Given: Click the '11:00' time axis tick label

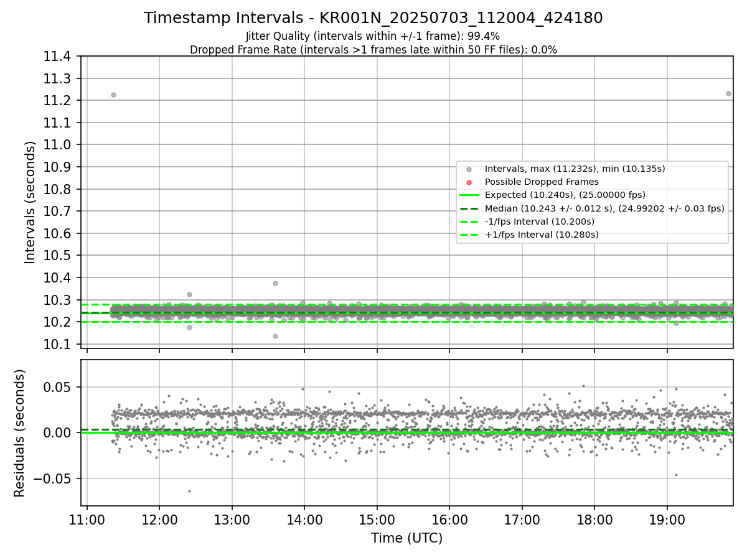Looking at the screenshot, I should pos(87,519).
